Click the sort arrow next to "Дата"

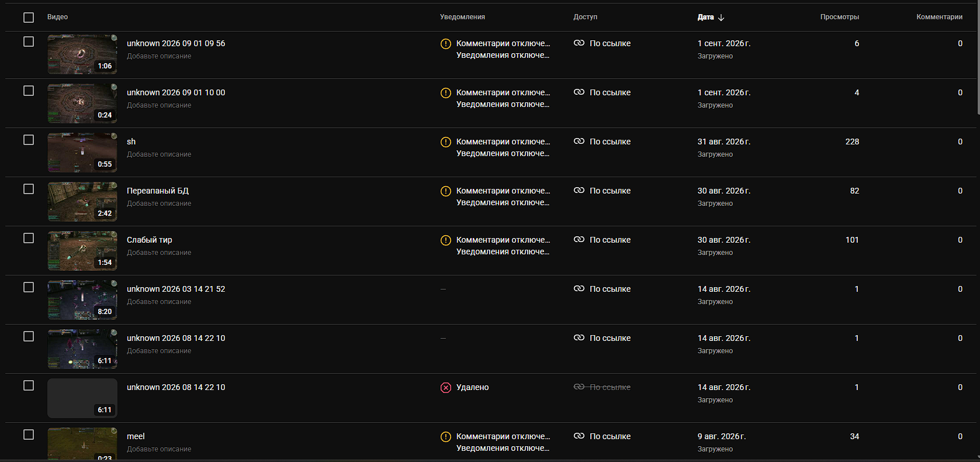tap(721, 18)
